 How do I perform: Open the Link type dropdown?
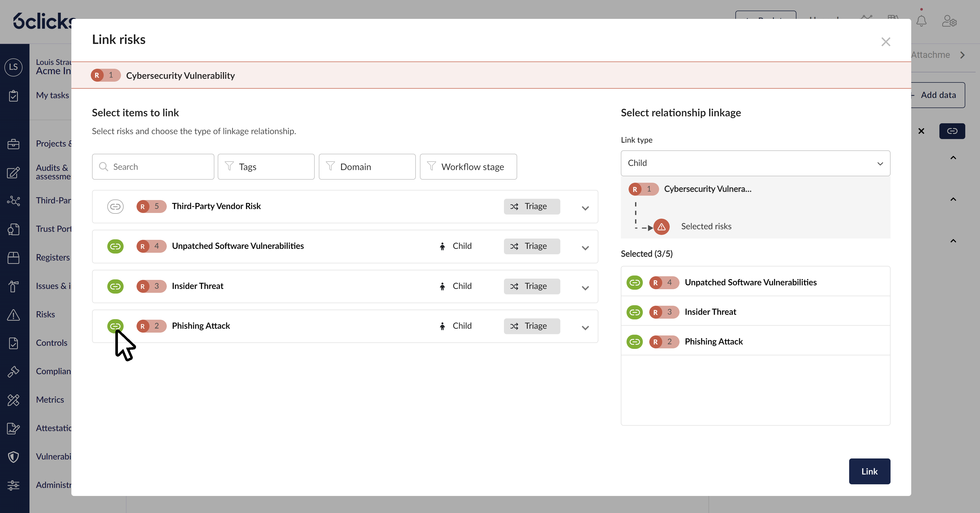pyautogui.click(x=755, y=163)
